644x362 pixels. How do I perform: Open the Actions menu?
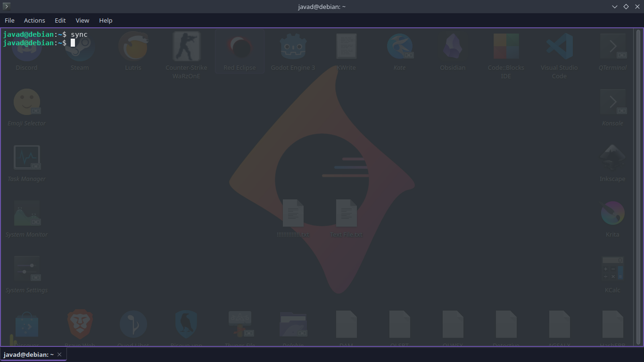pos(34,20)
